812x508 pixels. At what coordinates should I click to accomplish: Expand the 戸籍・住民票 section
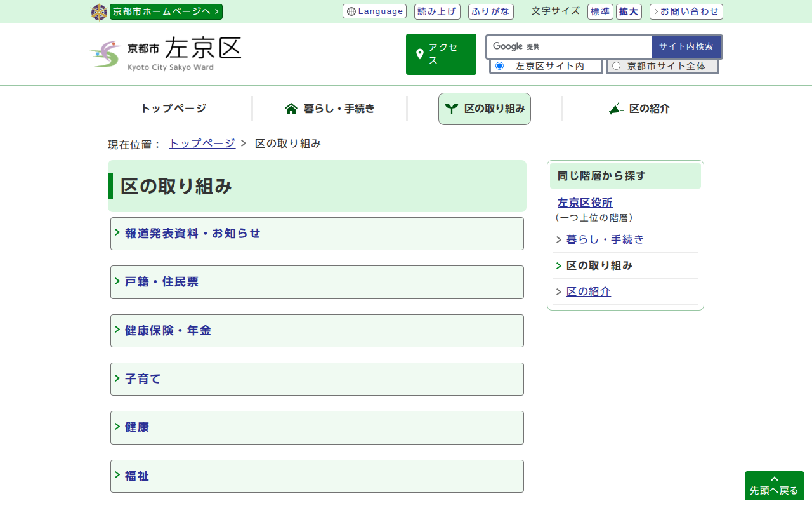click(317, 282)
